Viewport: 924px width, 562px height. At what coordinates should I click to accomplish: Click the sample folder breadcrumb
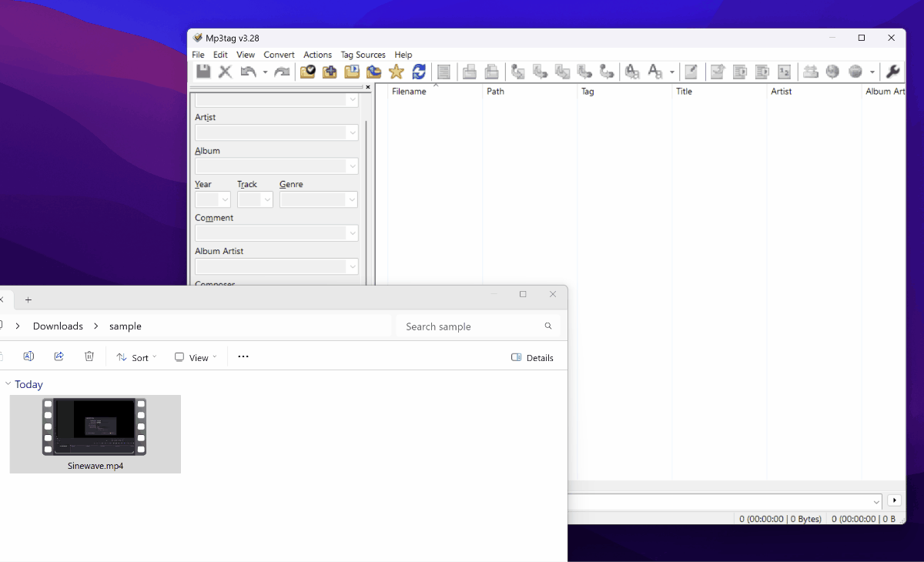(x=126, y=326)
